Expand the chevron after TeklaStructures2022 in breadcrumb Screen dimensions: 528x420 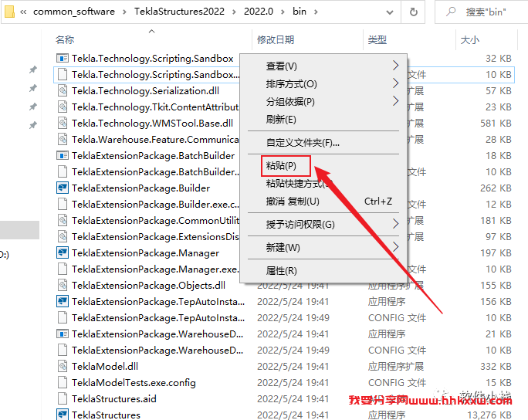(234, 12)
